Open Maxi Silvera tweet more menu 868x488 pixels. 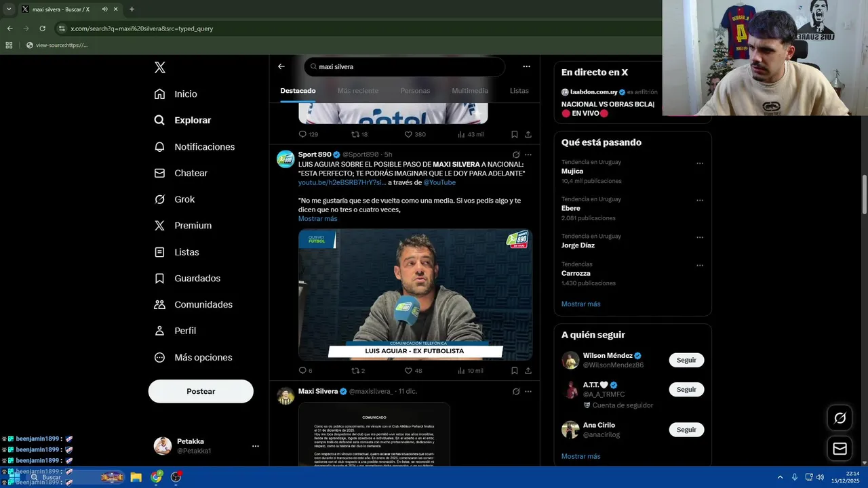click(528, 391)
